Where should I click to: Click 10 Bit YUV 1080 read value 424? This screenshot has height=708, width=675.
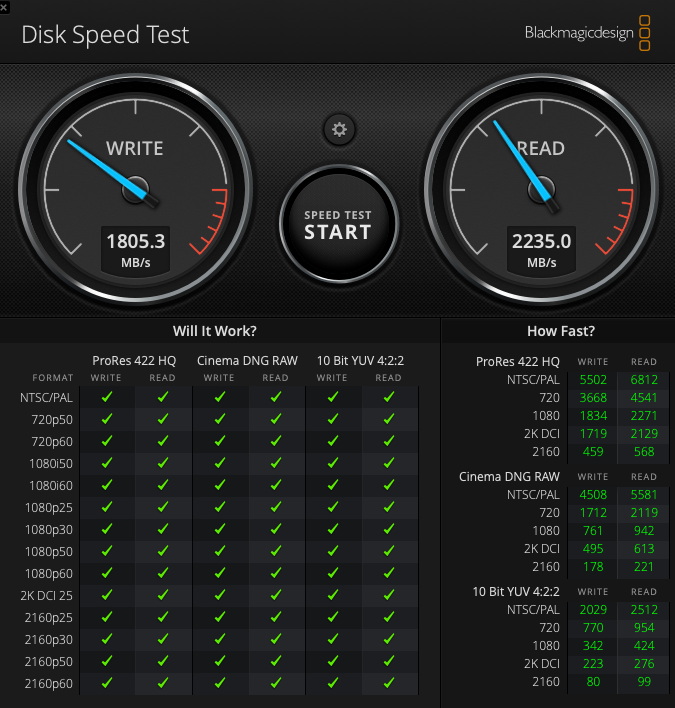[644, 646]
